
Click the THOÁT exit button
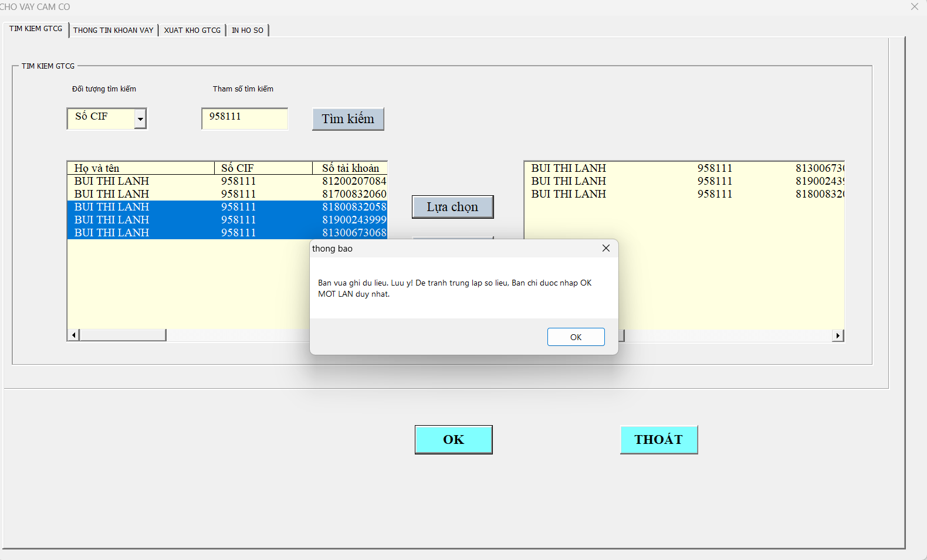click(x=659, y=440)
